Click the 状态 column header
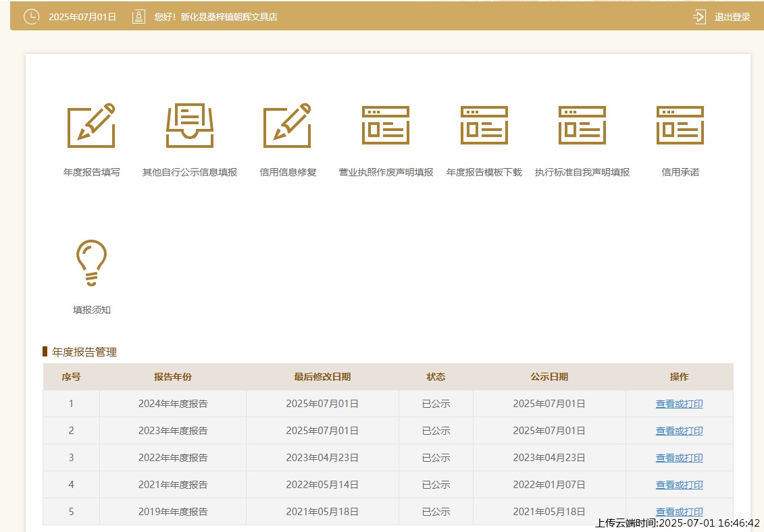 click(436, 377)
